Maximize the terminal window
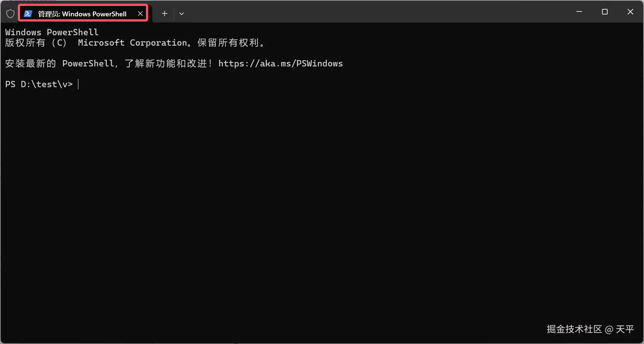644x344 pixels. (x=605, y=12)
